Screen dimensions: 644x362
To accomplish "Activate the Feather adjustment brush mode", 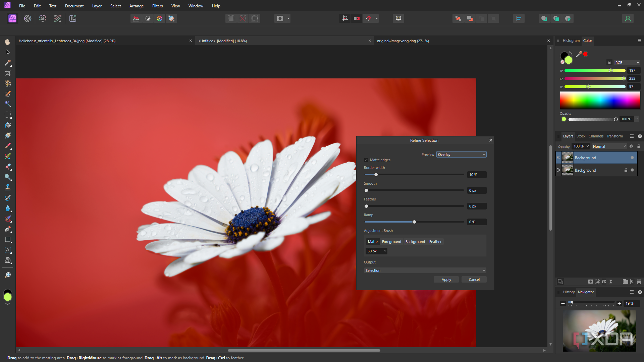I will 435,242.
